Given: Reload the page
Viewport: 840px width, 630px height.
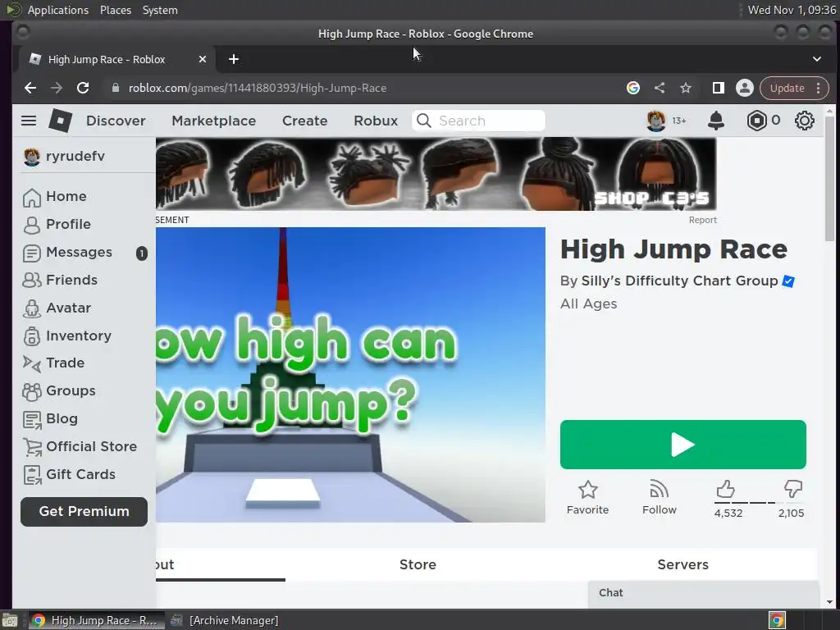Looking at the screenshot, I should 83,88.
